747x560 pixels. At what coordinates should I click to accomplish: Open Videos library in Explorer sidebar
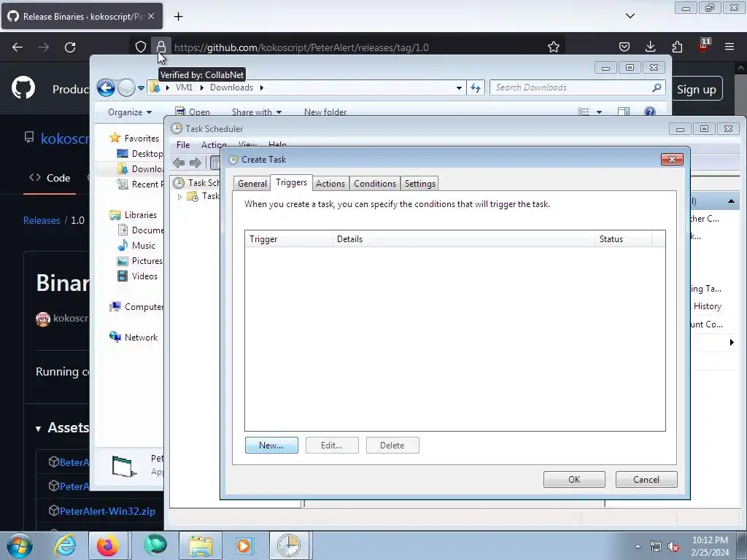pos(138,276)
